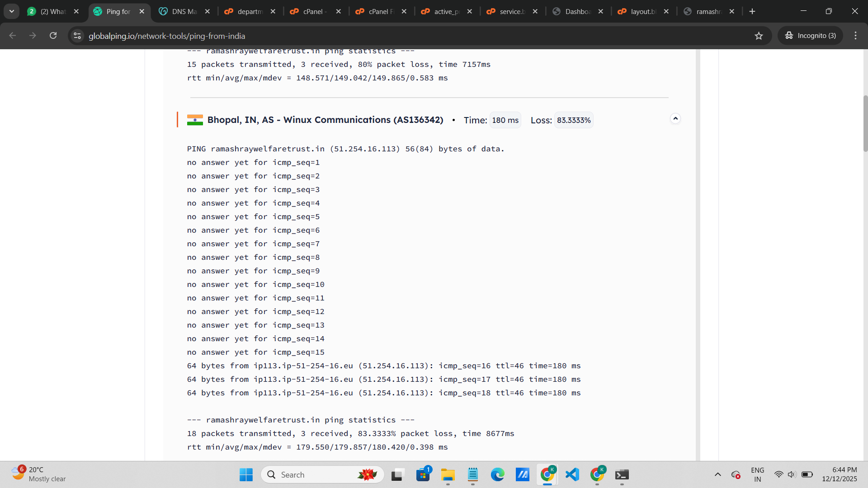The height and width of the screenshot is (488, 868).
Task: Open the clock showing 6:44 PM
Action: [x=840, y=474]
